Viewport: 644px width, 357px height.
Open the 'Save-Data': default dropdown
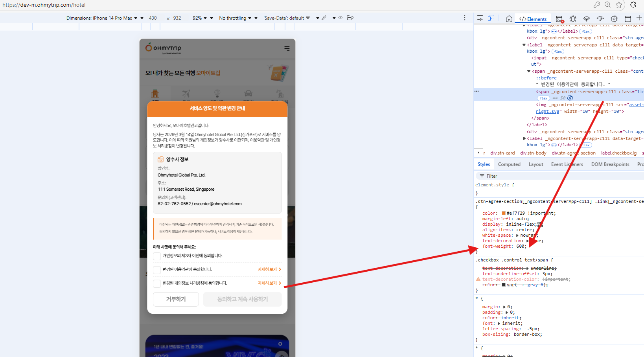pyautogui.click(x=287, y=18)
